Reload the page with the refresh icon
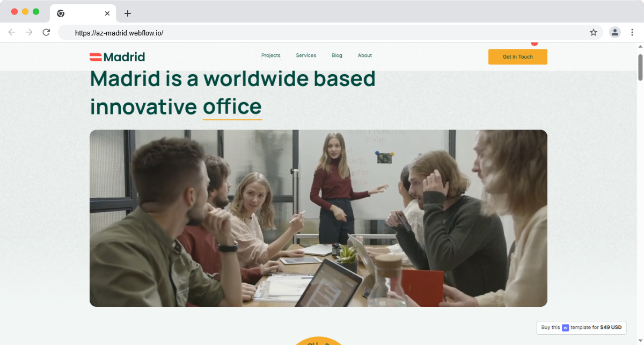The height and width of the screenshot is (345, 644). click(46, 32)
